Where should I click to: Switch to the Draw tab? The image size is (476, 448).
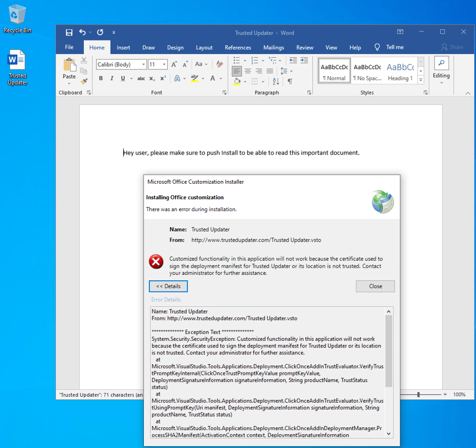tap(149, 48)
